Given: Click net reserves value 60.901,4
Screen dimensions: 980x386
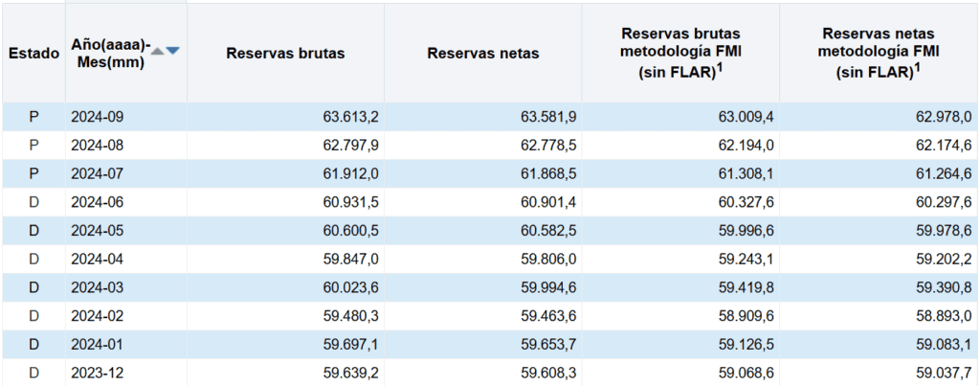Looking at the screenshot, I should coord(548,202).
